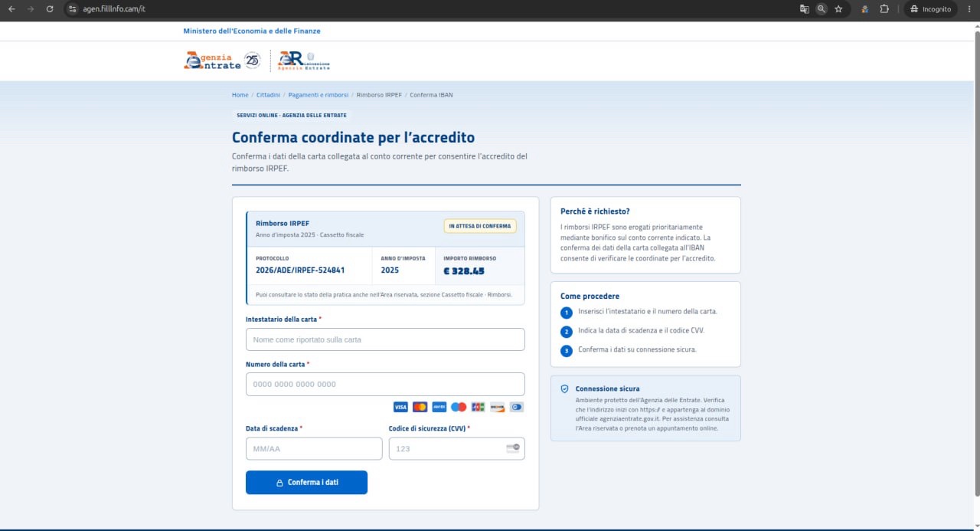Click the refund amount € 328.45

464,270
